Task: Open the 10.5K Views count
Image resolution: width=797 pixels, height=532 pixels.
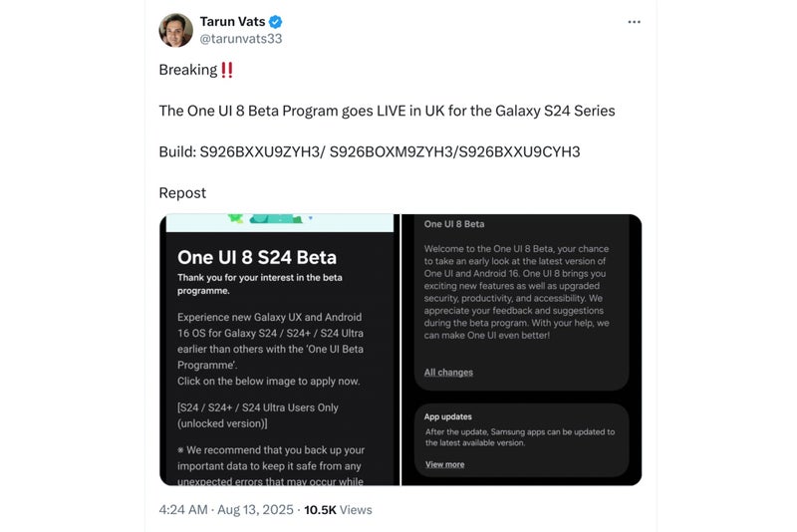Action: pyautogui.click(x=337, y=509)
